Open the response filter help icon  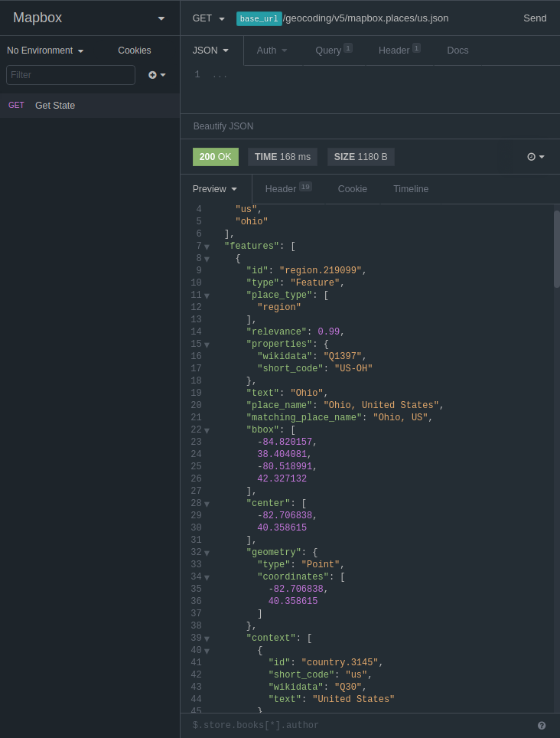pyautogui.click(x=542, y=725)
